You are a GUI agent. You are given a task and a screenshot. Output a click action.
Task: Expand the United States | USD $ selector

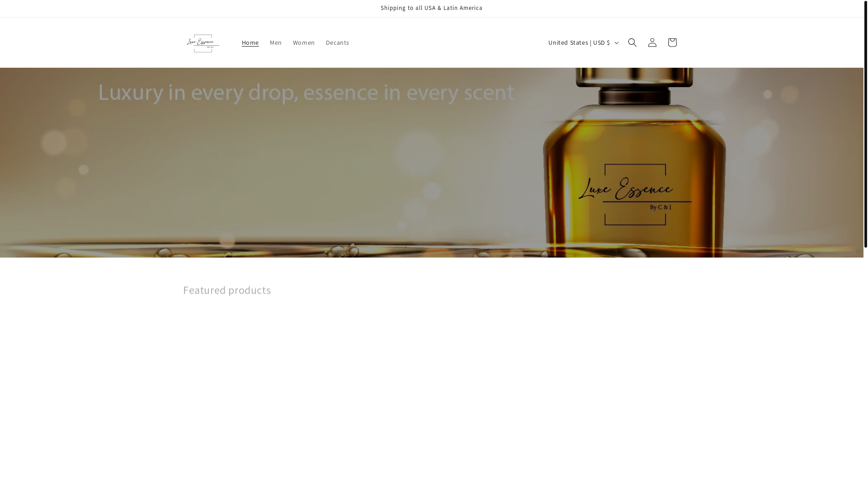coord(583,42)
